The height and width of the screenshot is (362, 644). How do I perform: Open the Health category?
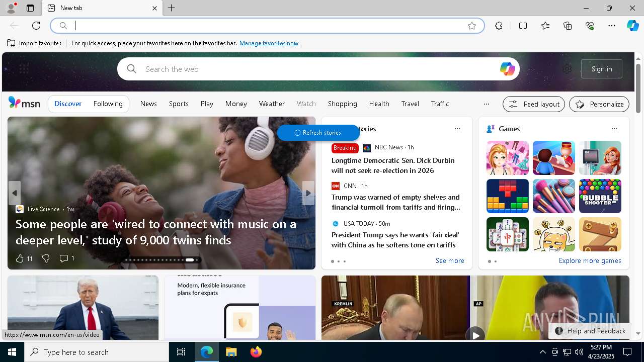(379, 104)
